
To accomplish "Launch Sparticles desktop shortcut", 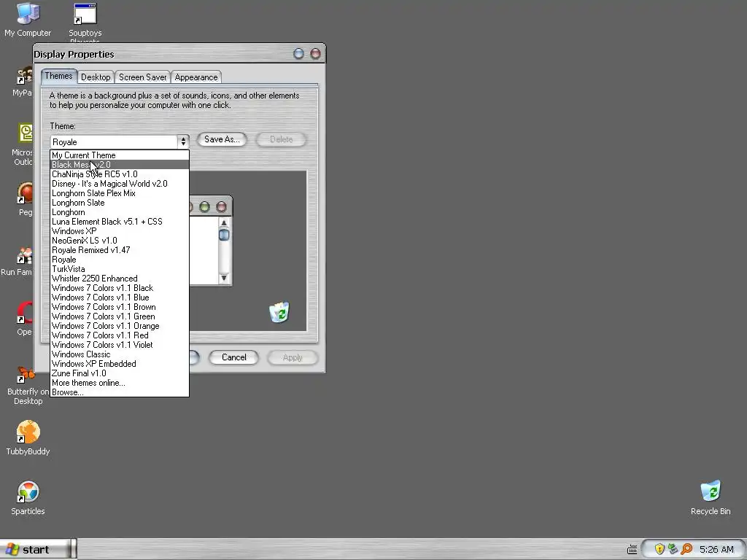I will point(28,497).
